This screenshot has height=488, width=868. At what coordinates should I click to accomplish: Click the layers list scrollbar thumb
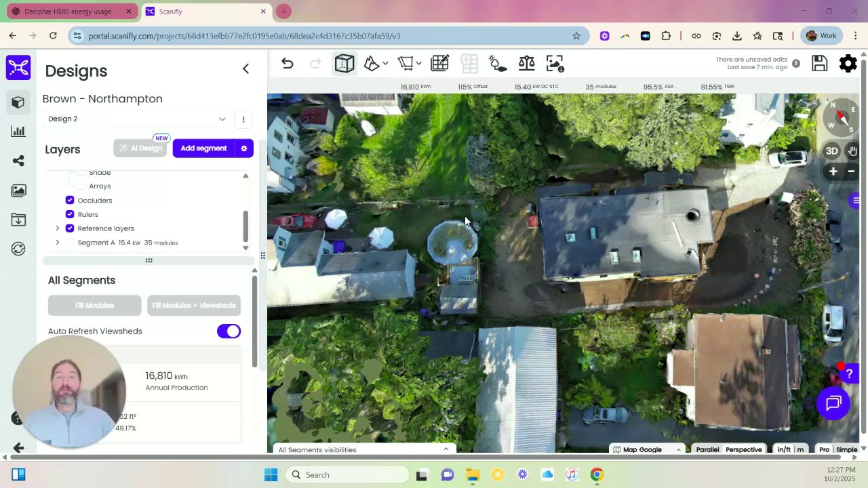[x=245, y=226]
